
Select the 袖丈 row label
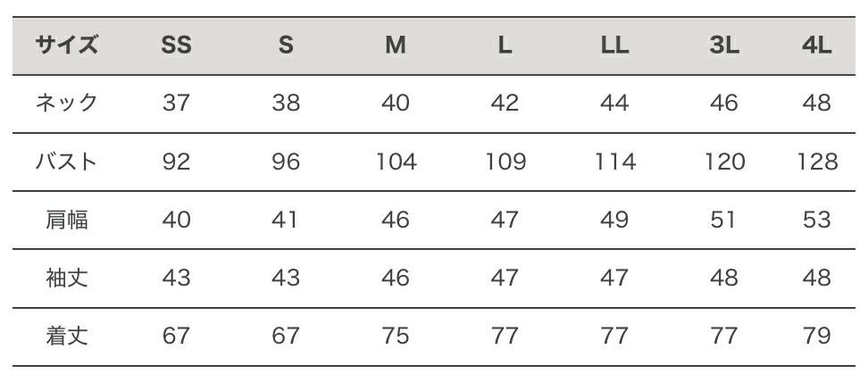(x=67, y=278)
